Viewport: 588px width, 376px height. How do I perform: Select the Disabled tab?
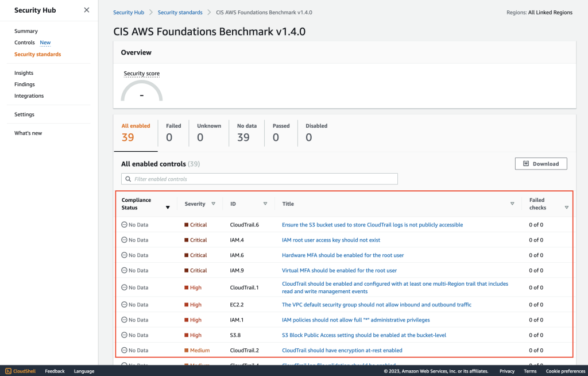click(x=316, y=133)
